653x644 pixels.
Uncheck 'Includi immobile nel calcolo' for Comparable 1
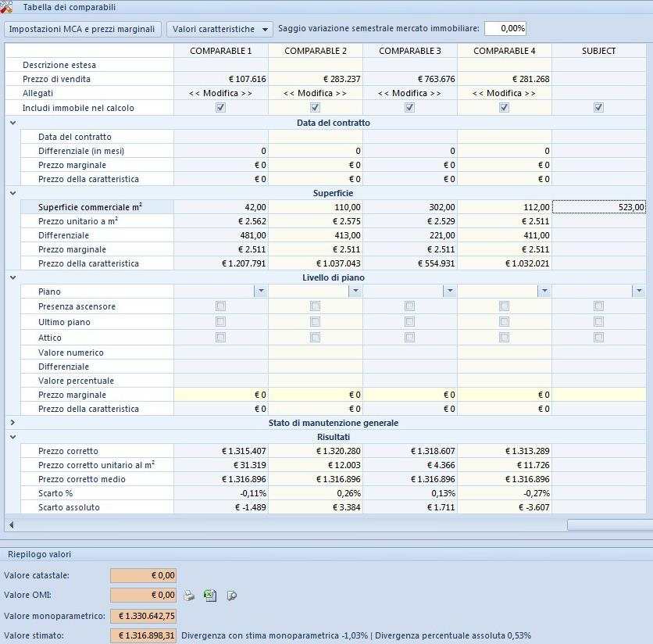[x=220, y=108]
